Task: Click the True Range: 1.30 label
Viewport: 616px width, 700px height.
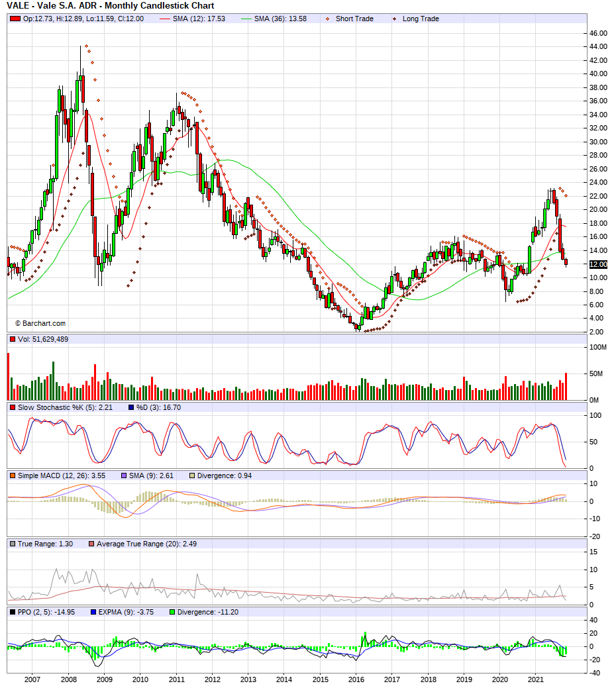Action: click(x=45, y=544)
